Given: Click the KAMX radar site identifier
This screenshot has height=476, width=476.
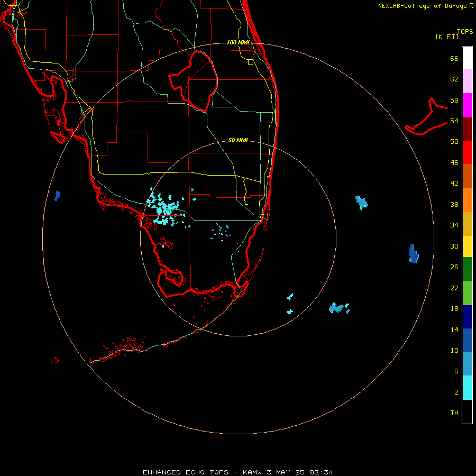Looking at the screenshot, I should click(x=252, y=472).
